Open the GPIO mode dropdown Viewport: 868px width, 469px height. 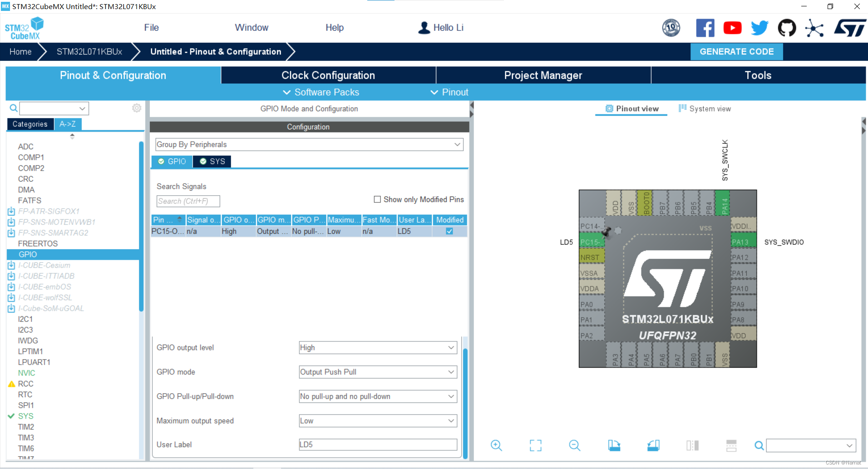[378, 372]
